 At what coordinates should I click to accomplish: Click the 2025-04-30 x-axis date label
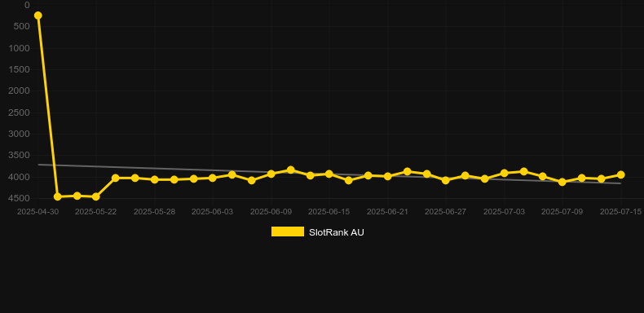tap(37, 212)
